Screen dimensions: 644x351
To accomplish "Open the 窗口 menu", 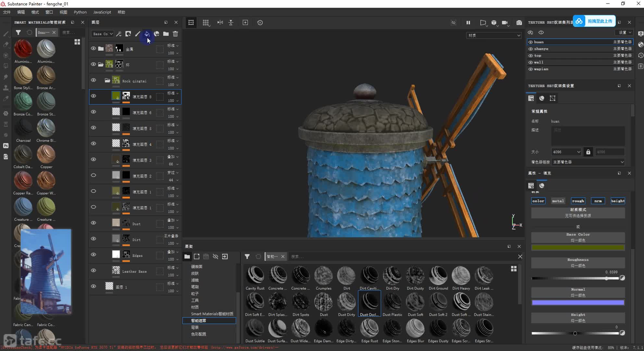I will 49,12.
